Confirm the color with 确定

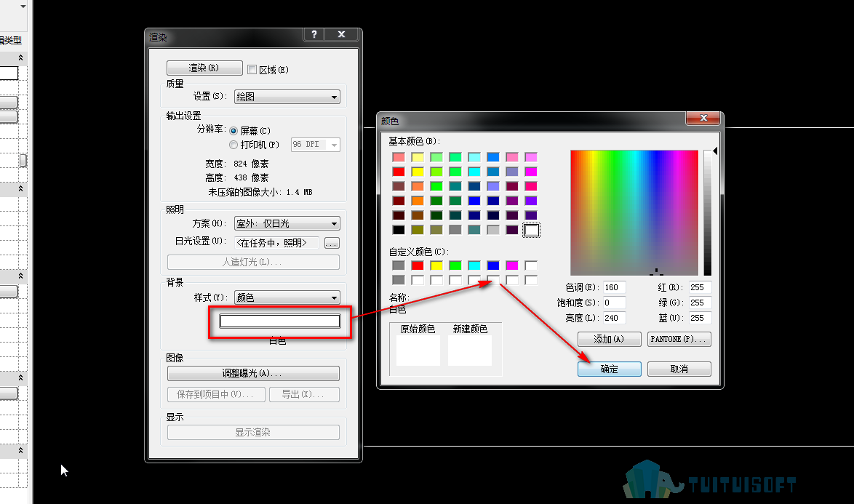click(610, 369)
